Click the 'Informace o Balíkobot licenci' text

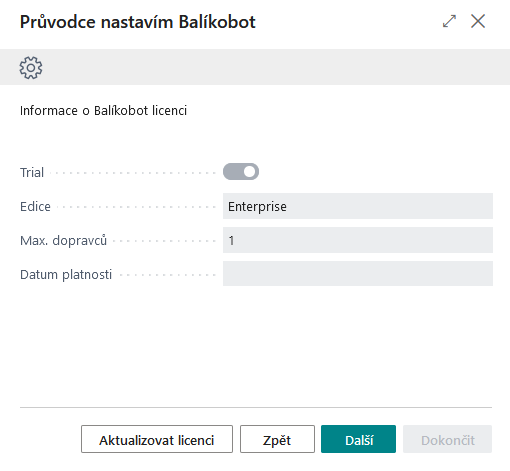point(103,111)
